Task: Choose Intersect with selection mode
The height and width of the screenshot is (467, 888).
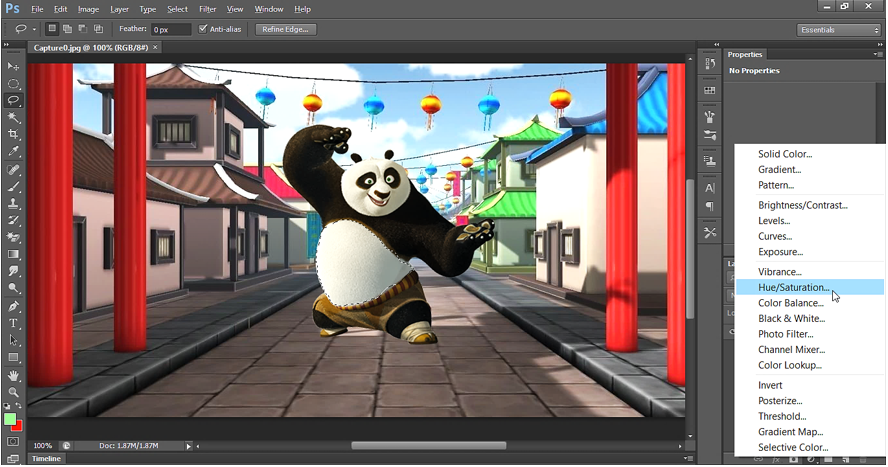Action: pos(99,29)
